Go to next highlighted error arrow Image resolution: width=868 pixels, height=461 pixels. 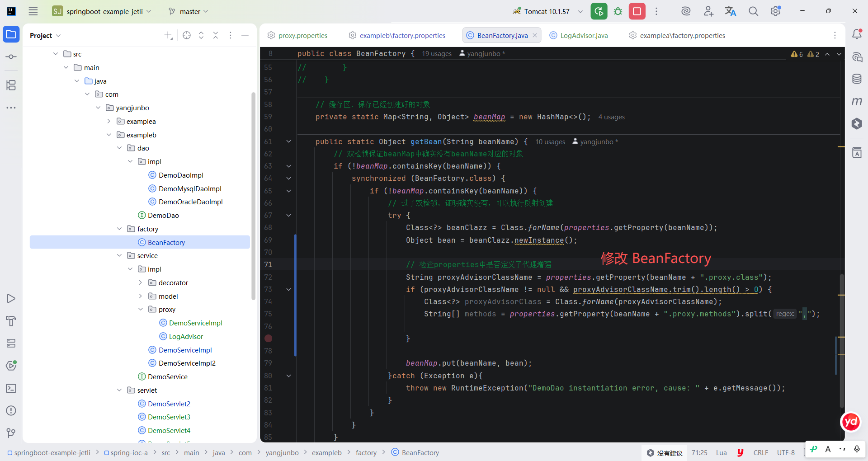tap(839, 54)
